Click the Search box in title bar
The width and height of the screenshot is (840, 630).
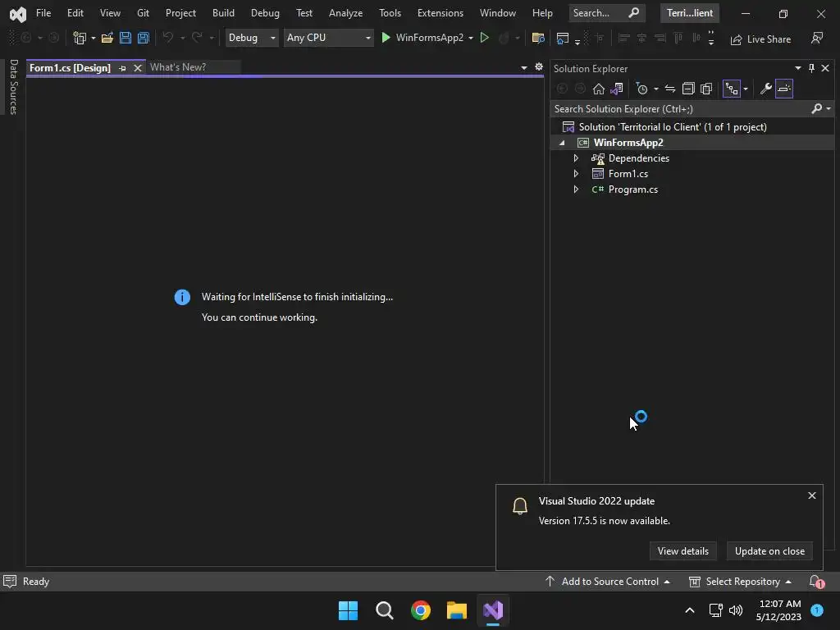(606, 13)
